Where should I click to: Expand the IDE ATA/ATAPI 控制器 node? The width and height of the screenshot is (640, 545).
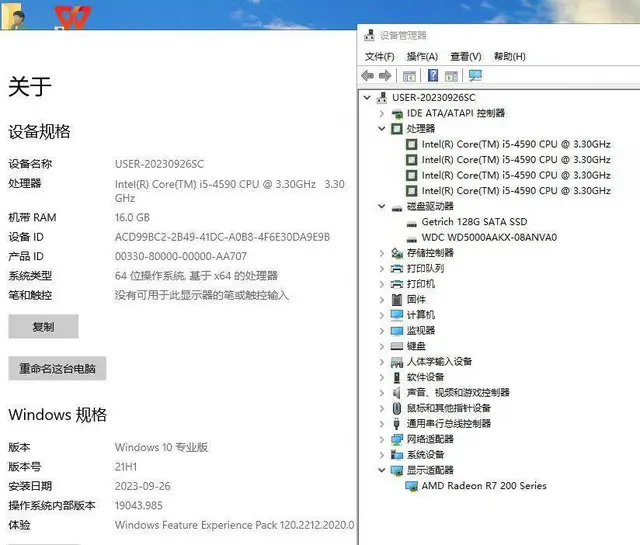tap(382, 113)
